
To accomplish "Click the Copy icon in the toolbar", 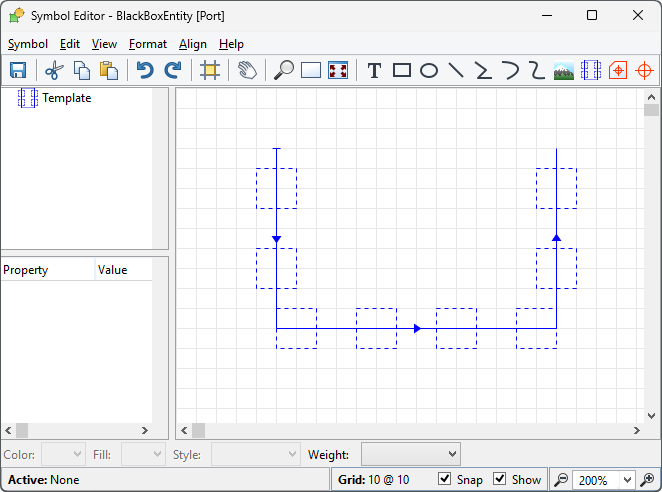I will coord(81,71).
